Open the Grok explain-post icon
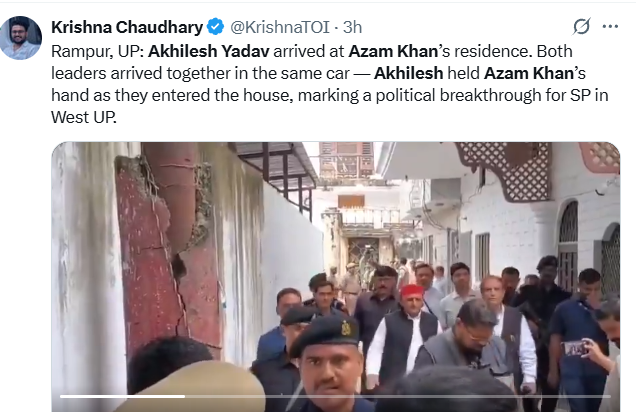The width and height of the screenshot is (636, 412). [581, 27]
